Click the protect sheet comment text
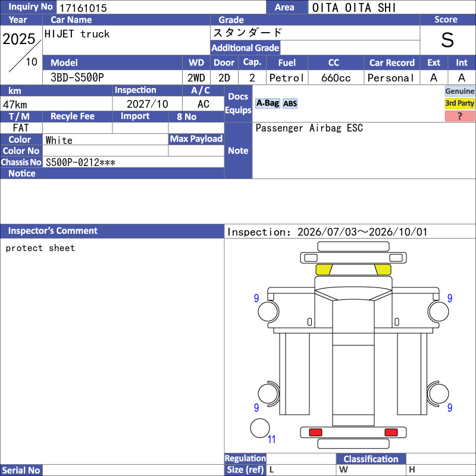The width and height of the screenshot is (476, 476). 40,248
